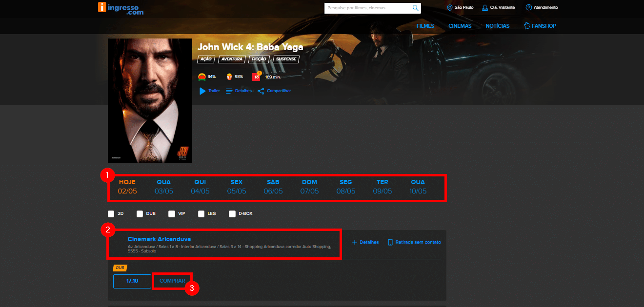Screen dimensions: 644x307
Task: Open the Cinemark Aricanduva cinema link
Action: click(159, 239)
